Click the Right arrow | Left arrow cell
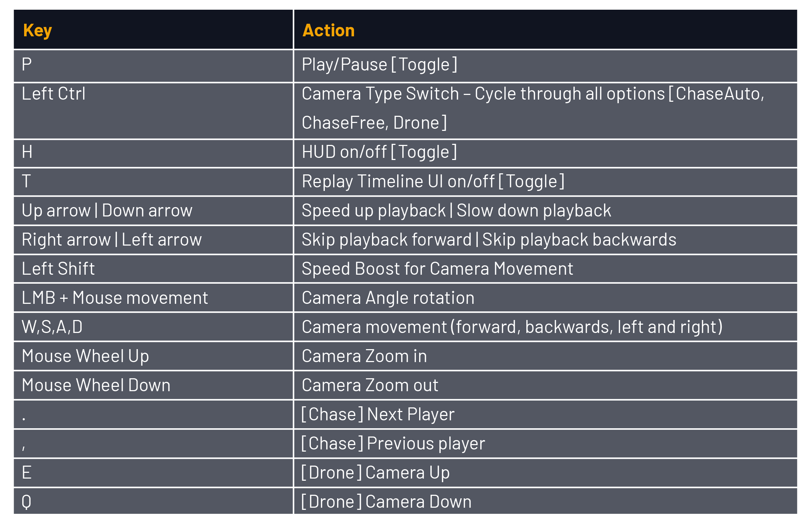 pos(112,239)
